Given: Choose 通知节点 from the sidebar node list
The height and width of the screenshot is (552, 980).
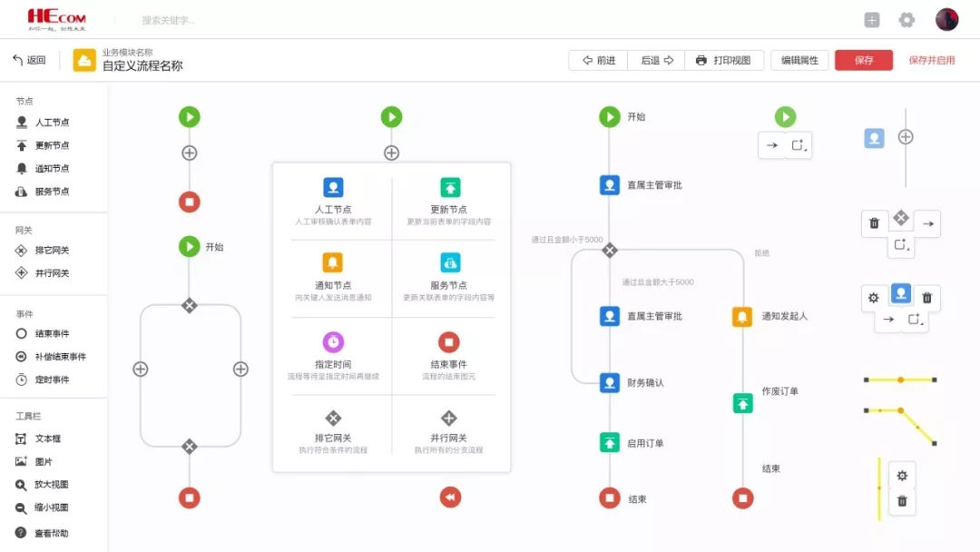Looking at the screenshot, I should 52,169.
